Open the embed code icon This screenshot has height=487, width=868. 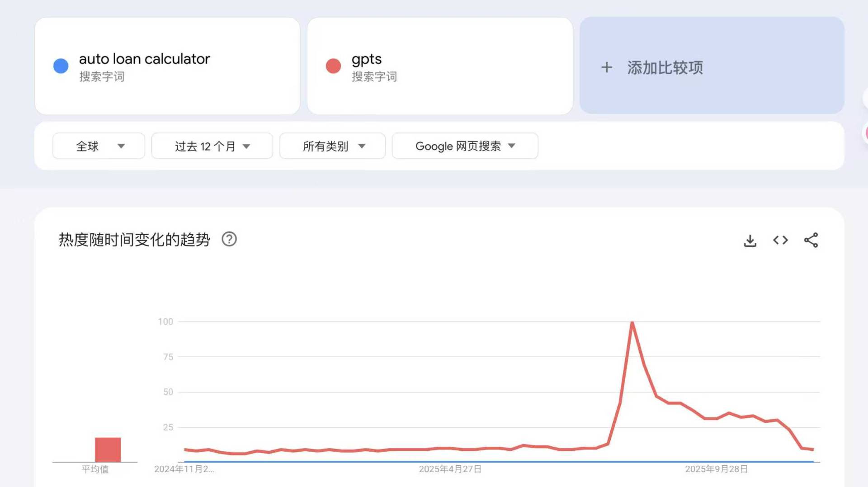coord(780,240)
